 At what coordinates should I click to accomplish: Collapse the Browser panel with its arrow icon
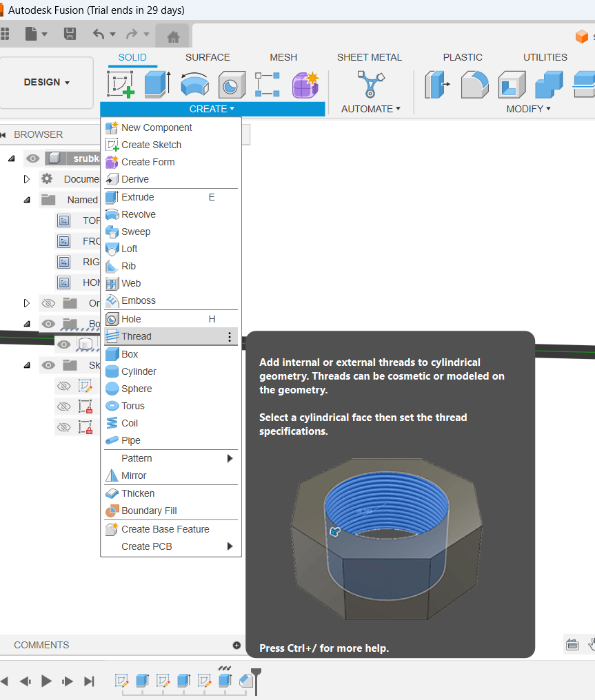pyautogui.click(x=3, y=135)
